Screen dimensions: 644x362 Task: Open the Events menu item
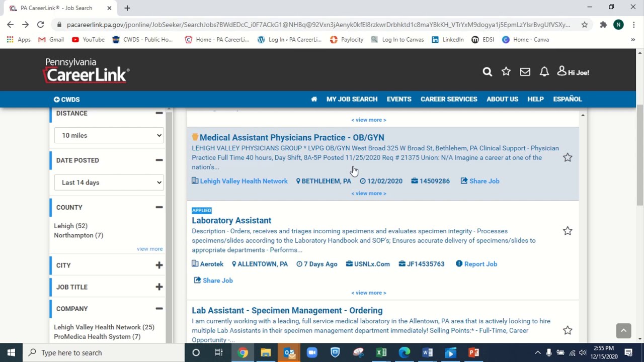click(x=399, y=99)
